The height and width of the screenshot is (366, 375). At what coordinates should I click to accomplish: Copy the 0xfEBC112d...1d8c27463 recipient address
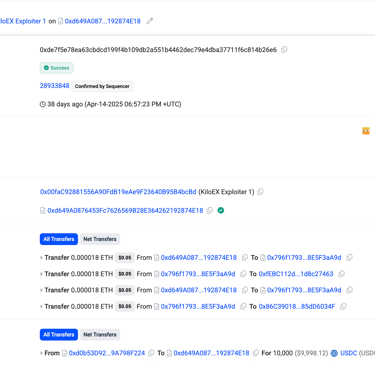coord(341,274)
